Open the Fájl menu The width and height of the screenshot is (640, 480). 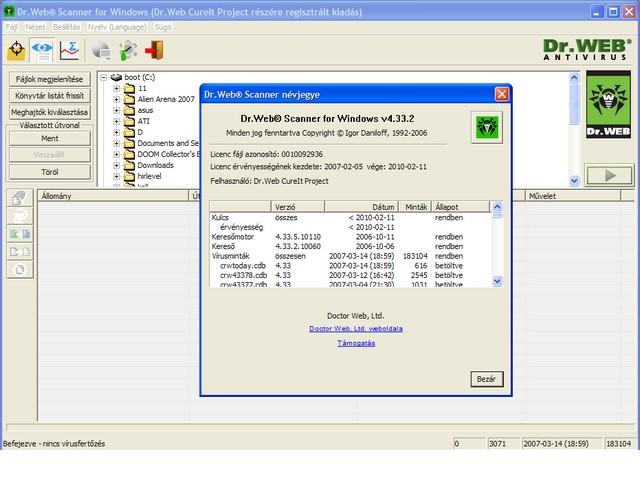(x=11, y=27)
